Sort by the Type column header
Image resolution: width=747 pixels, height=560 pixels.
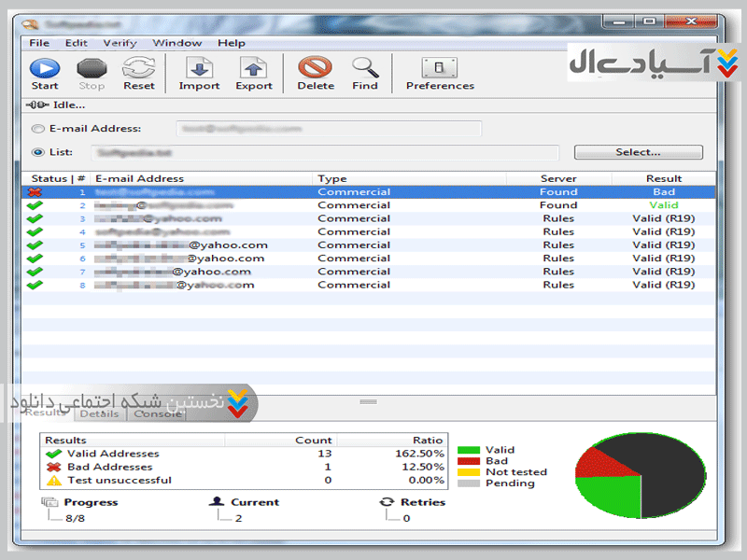[x=331, y=178]
